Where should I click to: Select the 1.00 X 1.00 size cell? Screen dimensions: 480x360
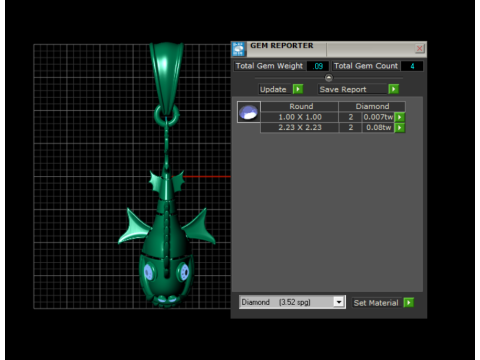coord(300,117)
